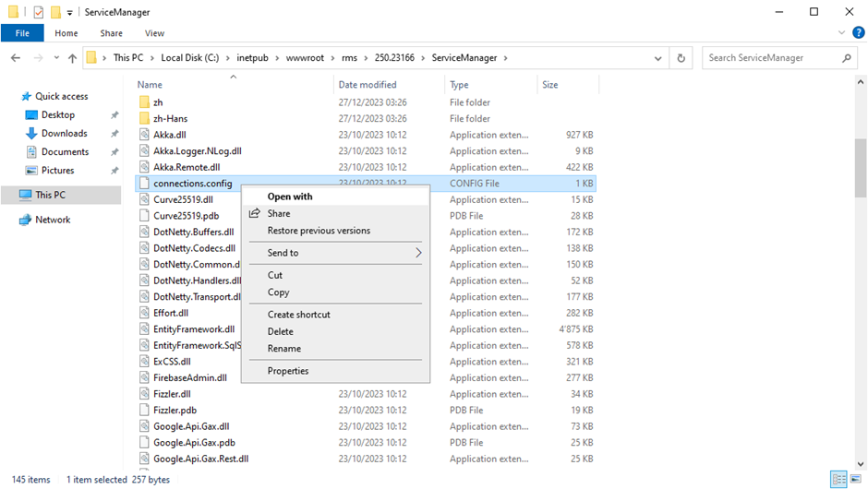Switch to Details view layout icon
Screen dimensions: 868x489
tap(839, 479)
